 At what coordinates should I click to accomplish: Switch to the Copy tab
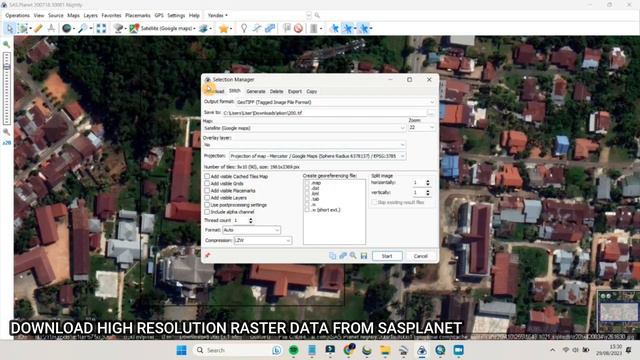(x=311, y=91)
